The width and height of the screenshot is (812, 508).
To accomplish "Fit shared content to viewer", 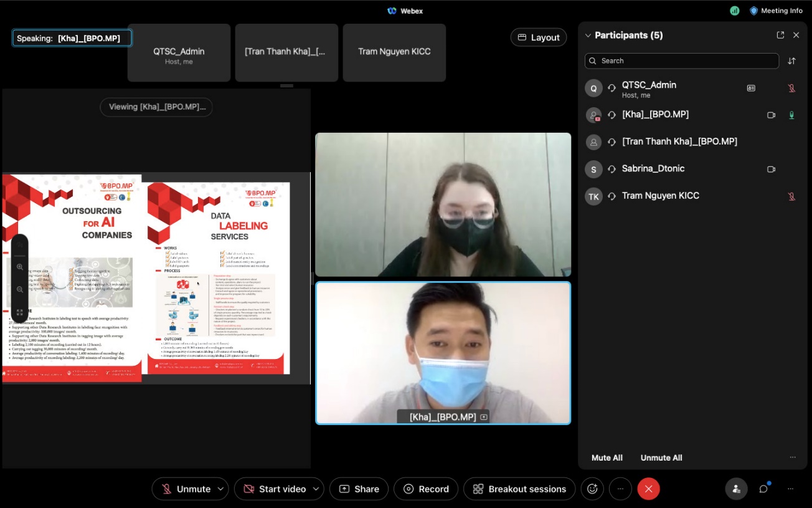I will coord(20,312).
